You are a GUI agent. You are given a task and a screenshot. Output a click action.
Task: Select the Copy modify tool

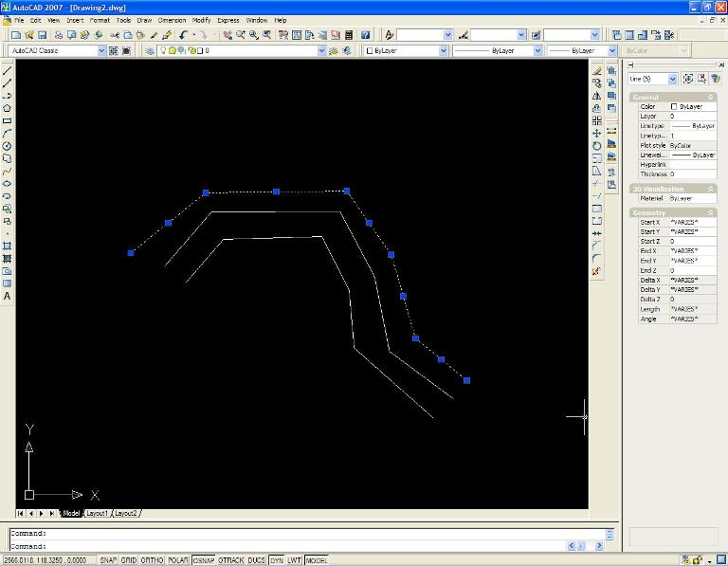click(597, 83)
